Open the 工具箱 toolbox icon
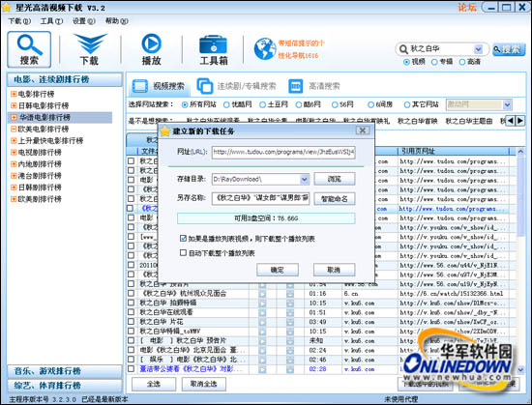The height and width of the screenshot is (405, 532). 213,49
